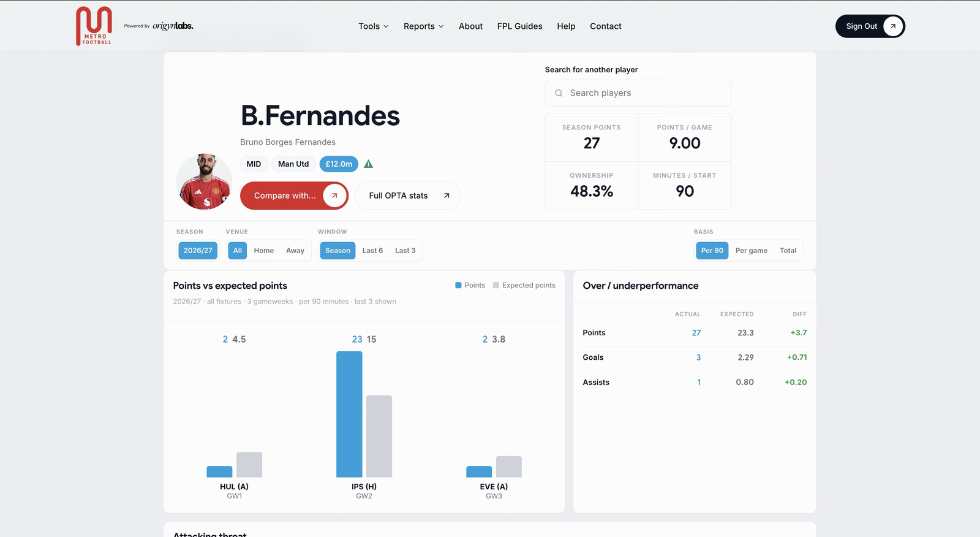Choose the Per 90 basis
Image resolution: width=980 pixels, height=537 pixels.
coord(712,251)
